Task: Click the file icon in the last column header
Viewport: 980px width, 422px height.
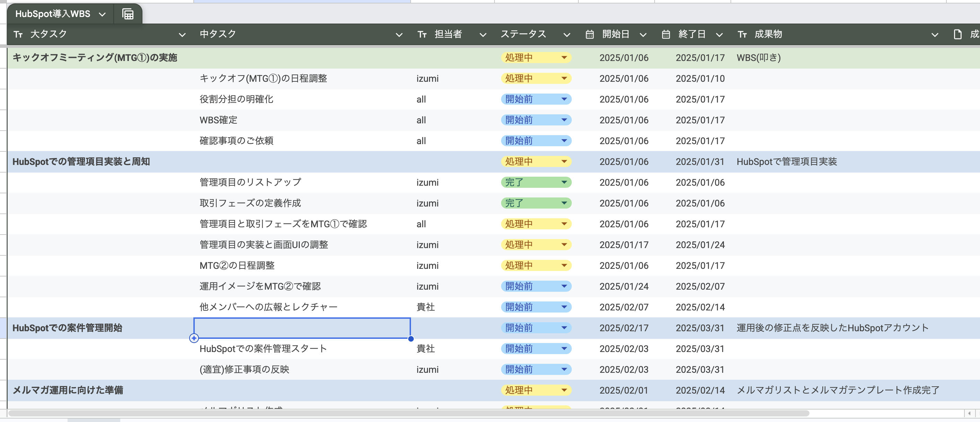Action: click(957, 35)
